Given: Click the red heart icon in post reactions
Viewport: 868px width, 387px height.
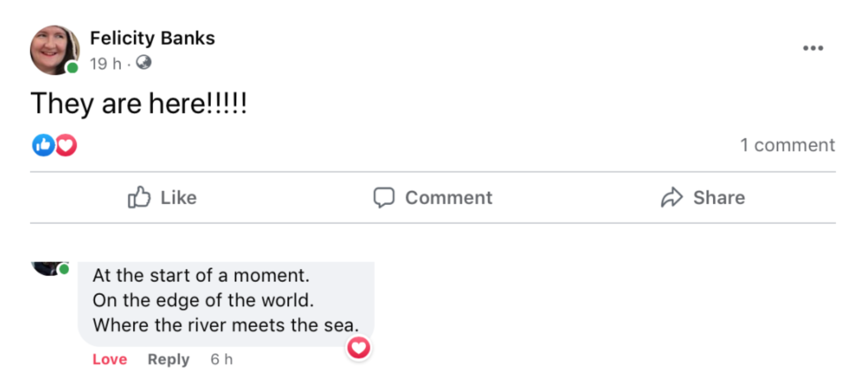Looking at the screenshot, I should click(66, 145).
